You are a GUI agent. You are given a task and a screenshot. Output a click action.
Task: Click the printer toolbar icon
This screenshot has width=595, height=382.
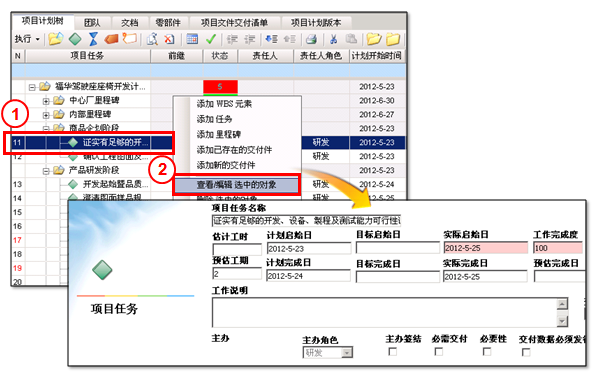(311, 39)
